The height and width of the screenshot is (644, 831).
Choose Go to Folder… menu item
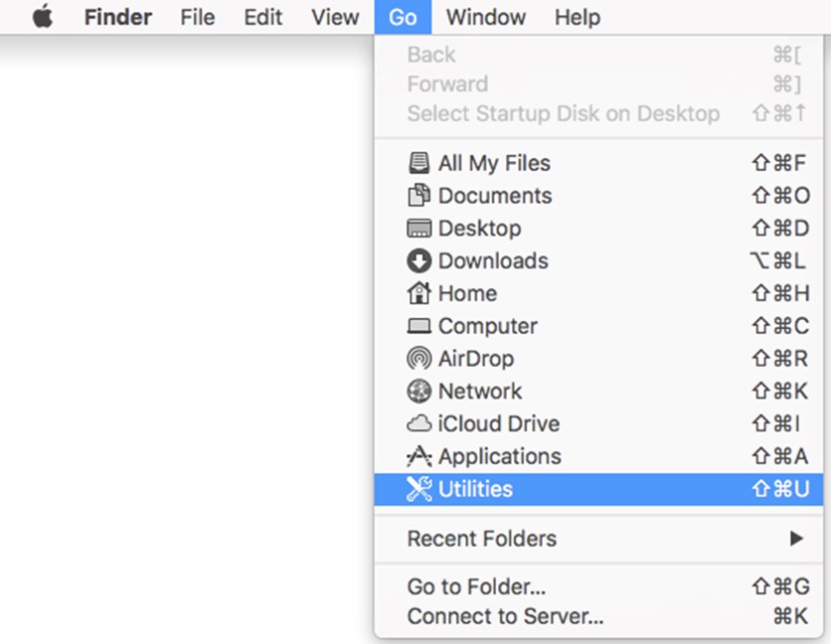pos(476,587)
